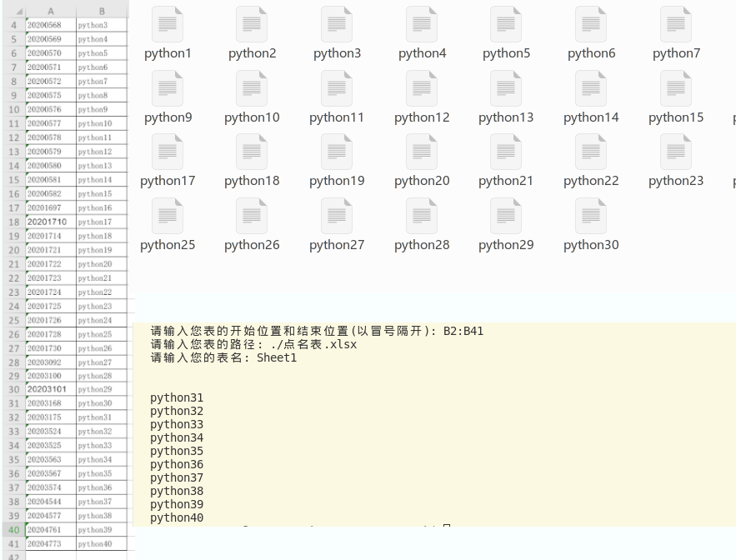Select spreadsheet column A header
The width and height of the screenshot is (736, 560).
tap(51, 12)
